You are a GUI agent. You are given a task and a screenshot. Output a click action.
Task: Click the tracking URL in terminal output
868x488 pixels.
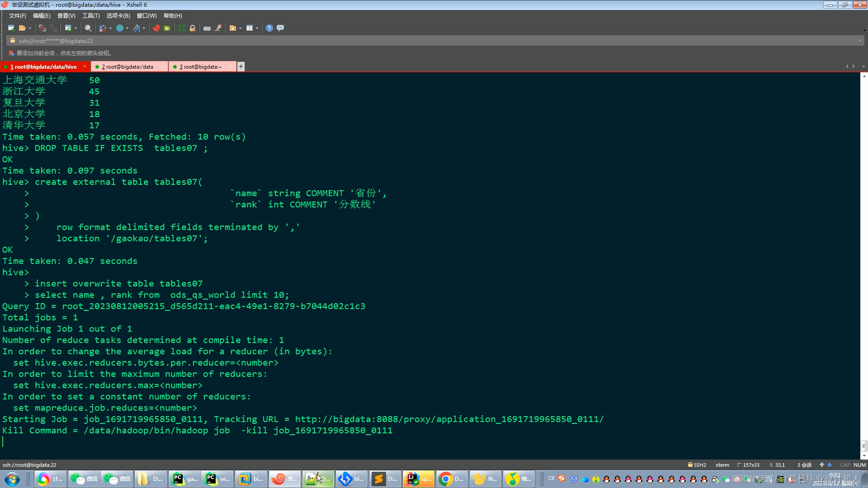tap(449, 419)
